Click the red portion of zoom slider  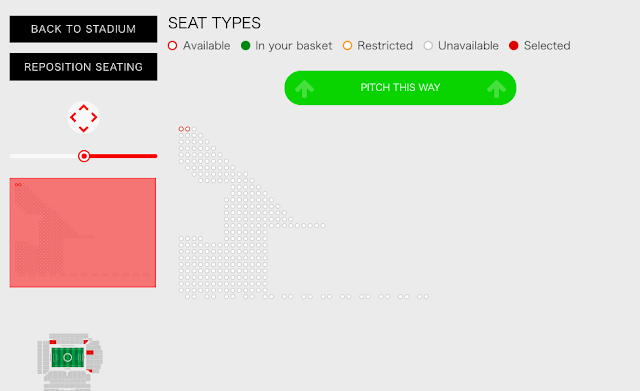123,156
